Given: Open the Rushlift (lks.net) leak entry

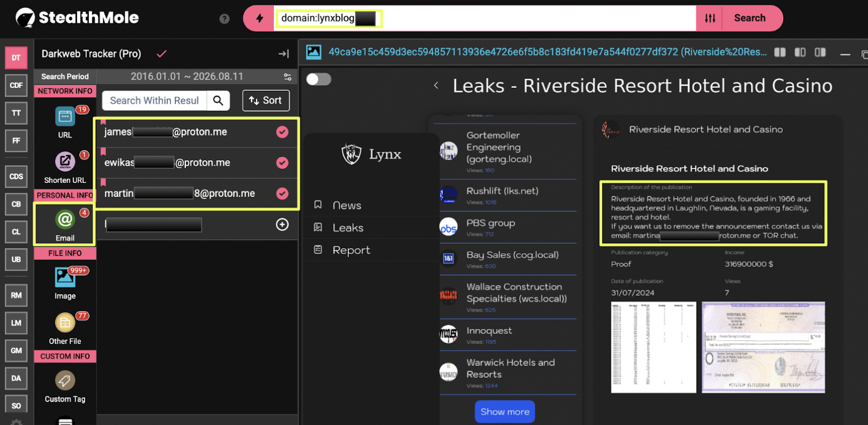Looking at the screenshot, I should tap(508, 195).
